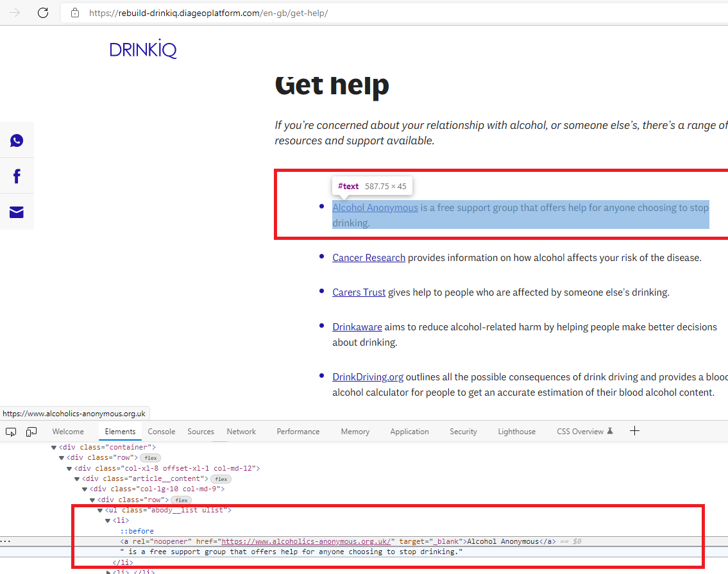Collapse the col-xl-8 offset-xl-1 div node
This screenshot has height=574, width=728.
coord(69,469)
